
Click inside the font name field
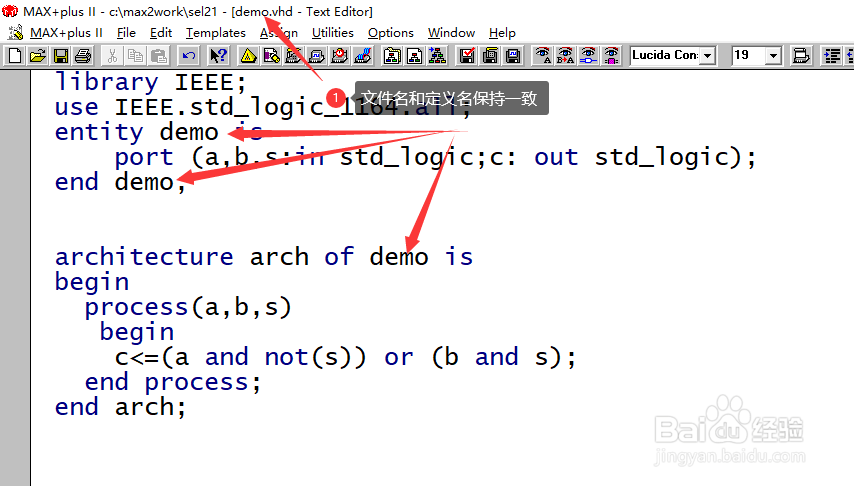664,55
